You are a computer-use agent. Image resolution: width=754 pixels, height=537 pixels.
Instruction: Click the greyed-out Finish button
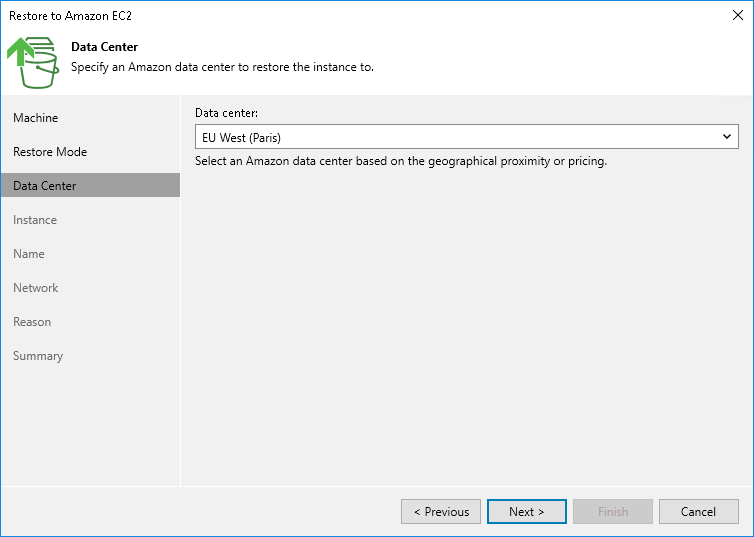(x=613, y=512)
